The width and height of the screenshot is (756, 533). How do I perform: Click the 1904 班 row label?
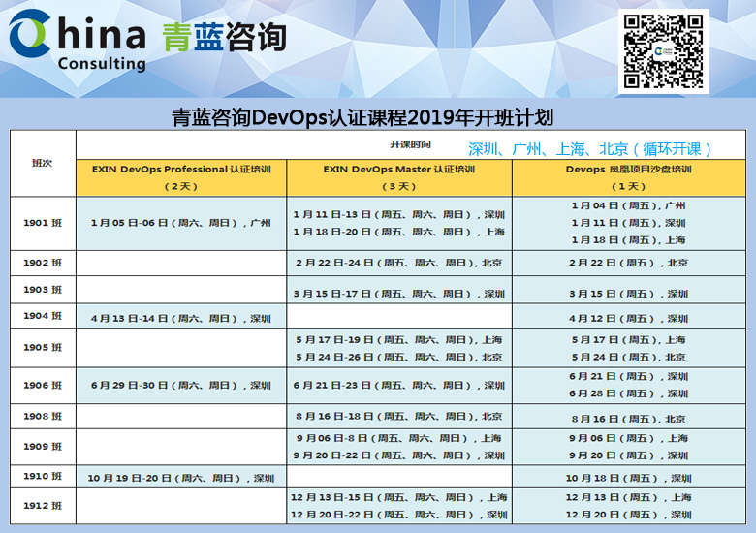coord(43,316)
